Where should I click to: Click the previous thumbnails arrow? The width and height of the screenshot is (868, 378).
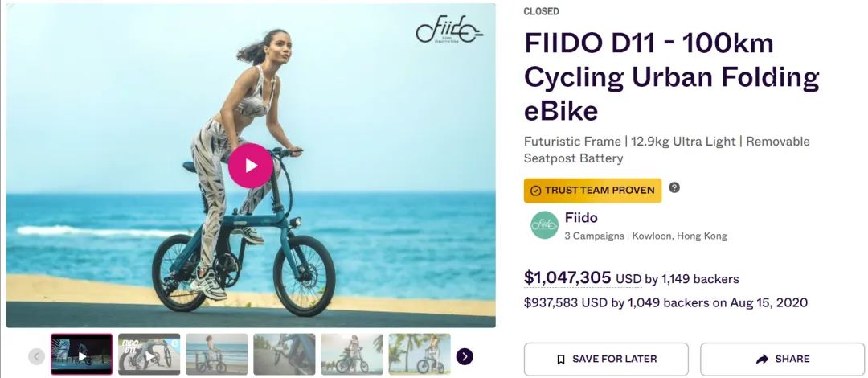tap(36, 356)
